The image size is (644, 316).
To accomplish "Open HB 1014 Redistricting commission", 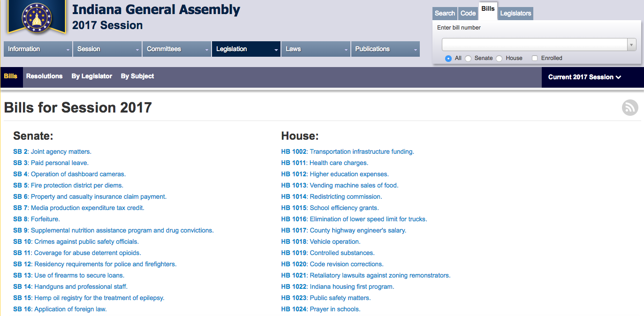I will pyautogui.click(x=332, y=197).
